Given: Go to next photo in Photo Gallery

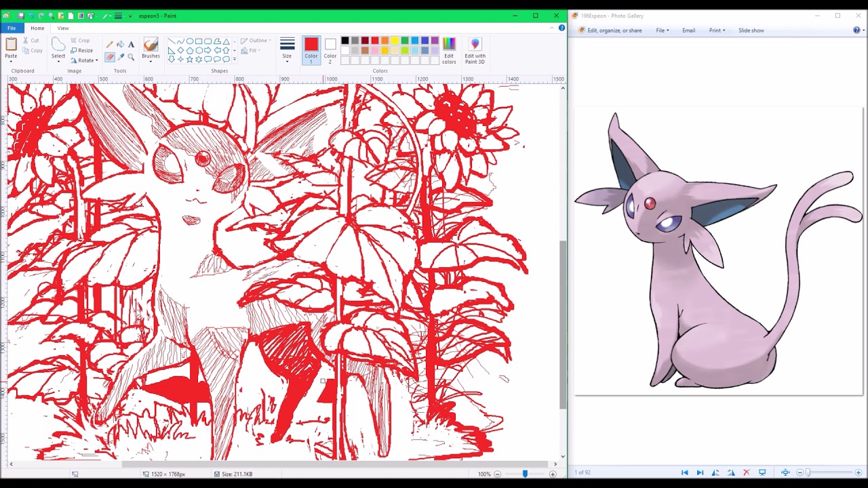Looking at the screenshot, I should click(x=700, y=472).
